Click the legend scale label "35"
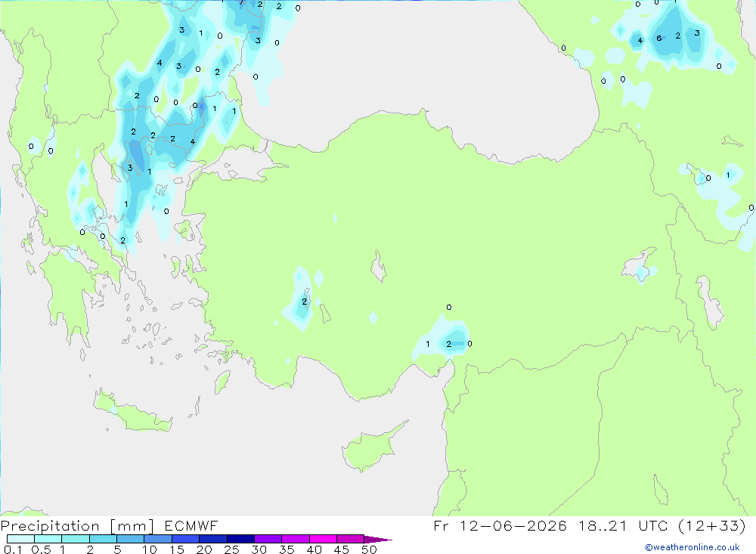The width and height of the screenshot is (756, 554). pos(287,549)
